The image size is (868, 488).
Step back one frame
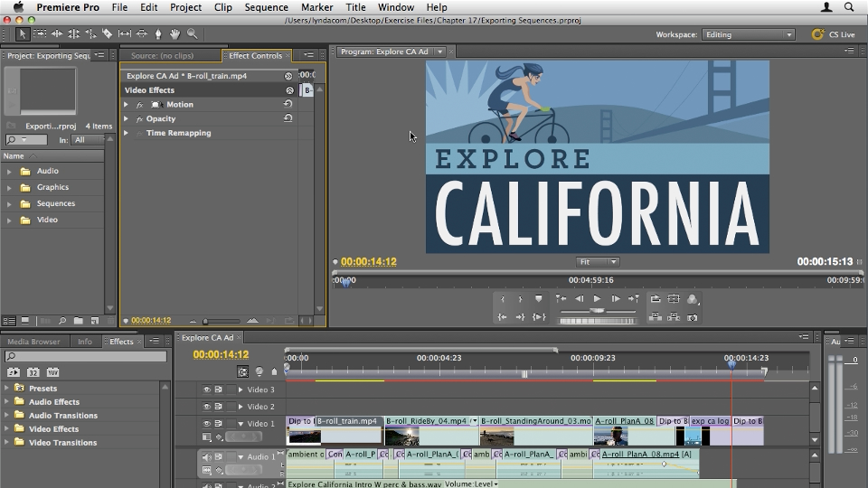coord(579,299)
